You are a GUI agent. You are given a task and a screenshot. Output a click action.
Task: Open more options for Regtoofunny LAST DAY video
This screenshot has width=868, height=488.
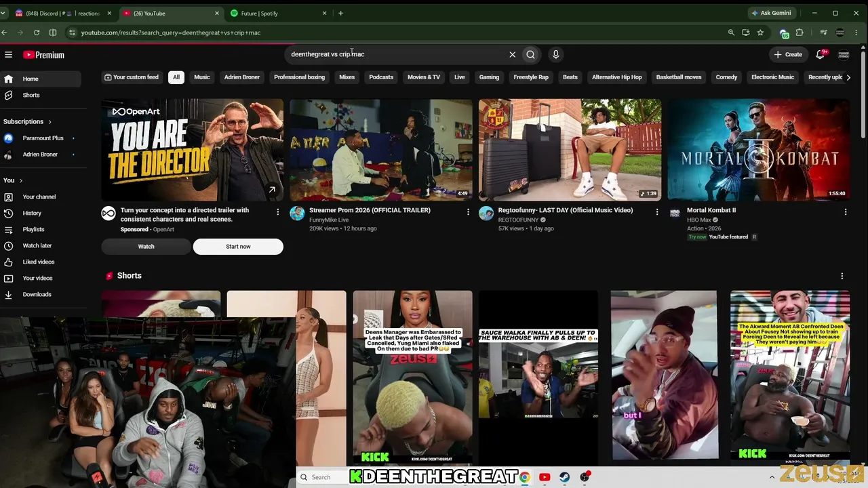pos(656,212)
